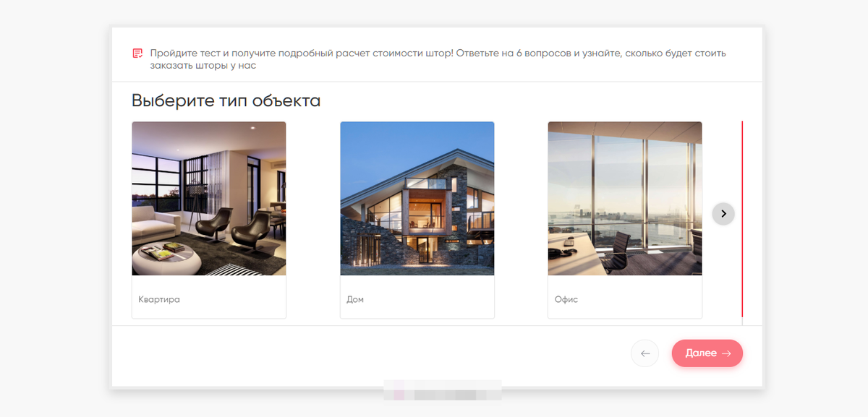Click the white footer area of Квартира card

point(209,296)
